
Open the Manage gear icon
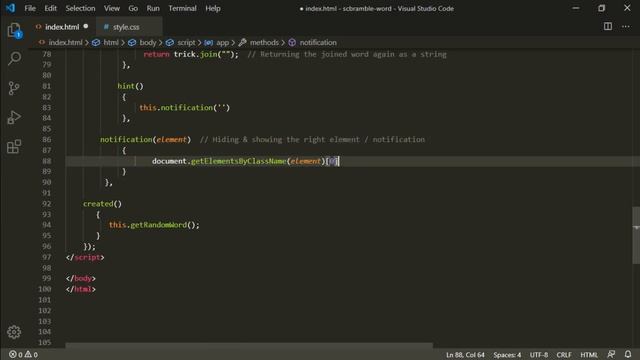[14, 332]
